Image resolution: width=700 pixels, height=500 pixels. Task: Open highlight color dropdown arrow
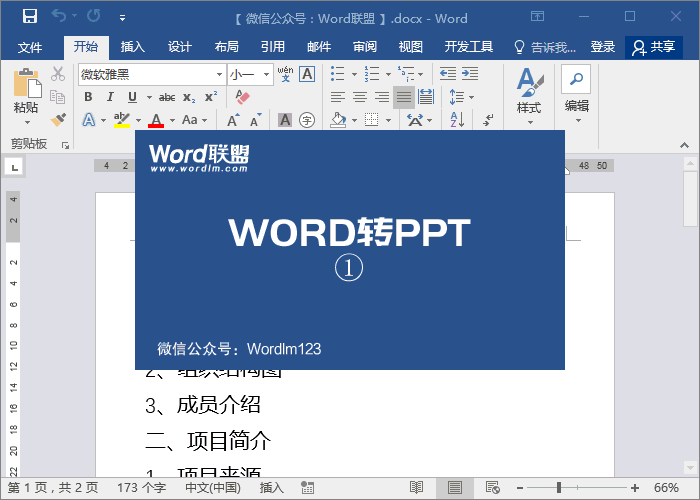pos(138,121)
